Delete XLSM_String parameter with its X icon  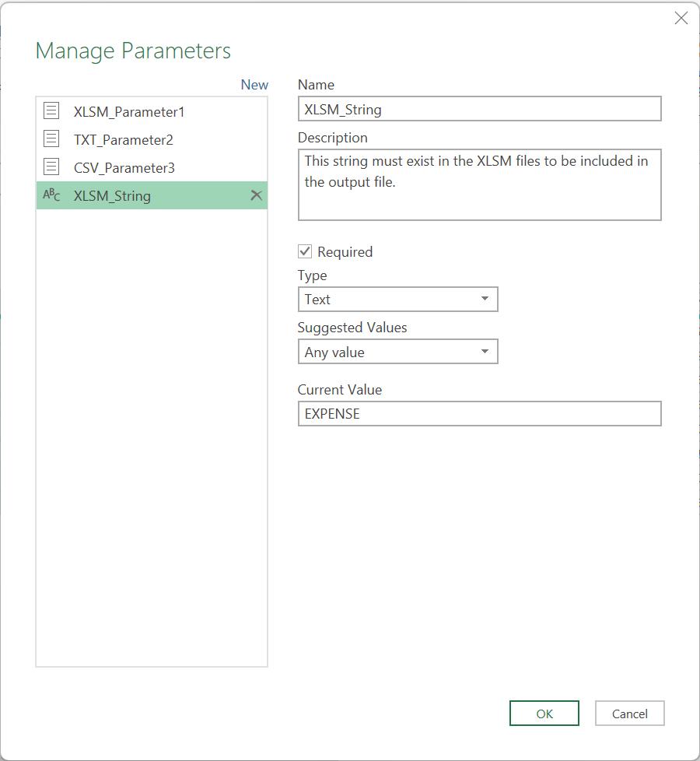click(256, 195)
